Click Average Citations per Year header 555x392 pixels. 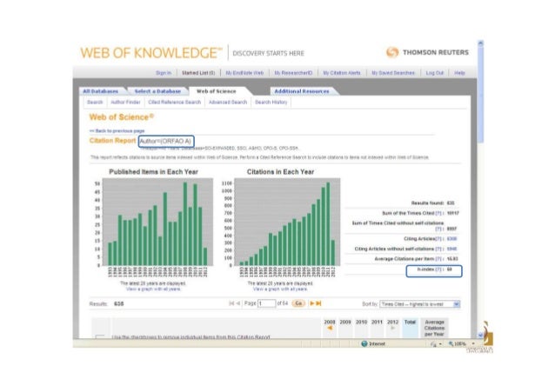(434, 328)
